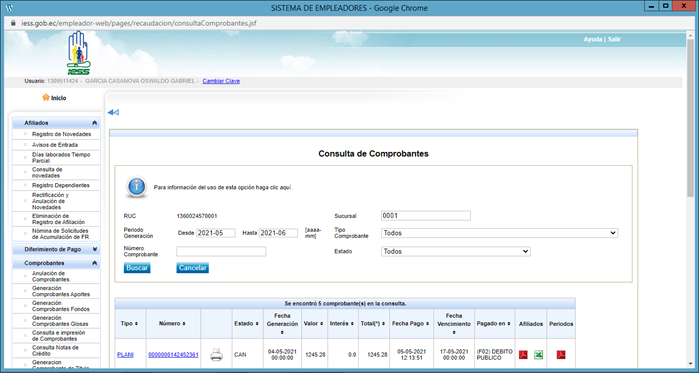Click the Buscar button
Screen dimensions: 699x373
[137, 268]
